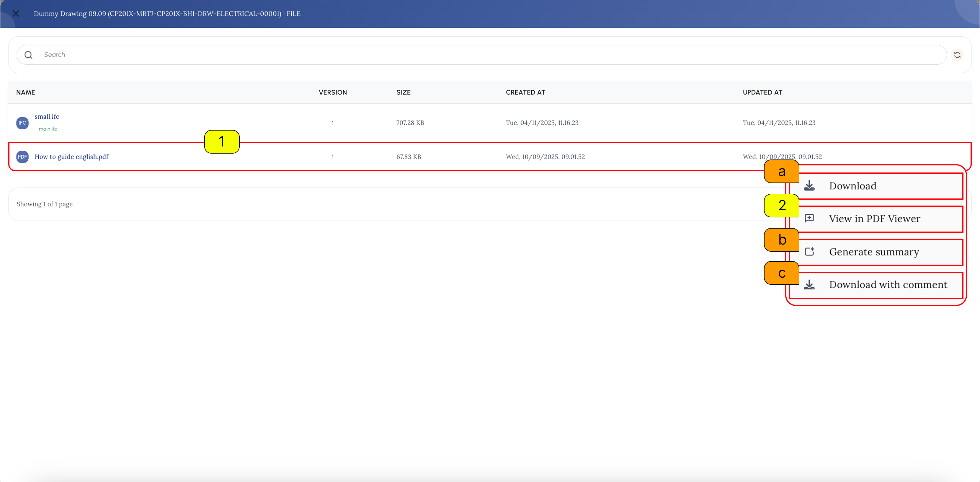Click the Download arrow icon in menu
The width and height of the screenshot is (980, 482).
(x=809, y=186)
